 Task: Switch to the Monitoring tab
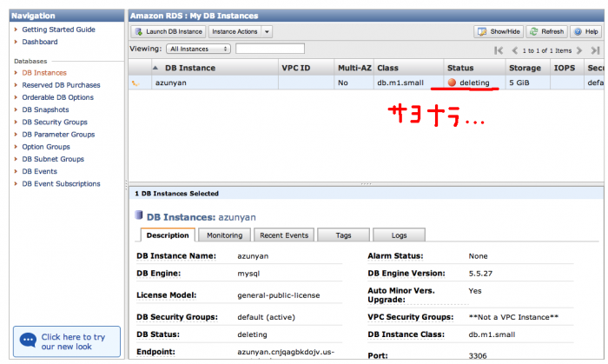pyautogui.click(x=224, y=235)
